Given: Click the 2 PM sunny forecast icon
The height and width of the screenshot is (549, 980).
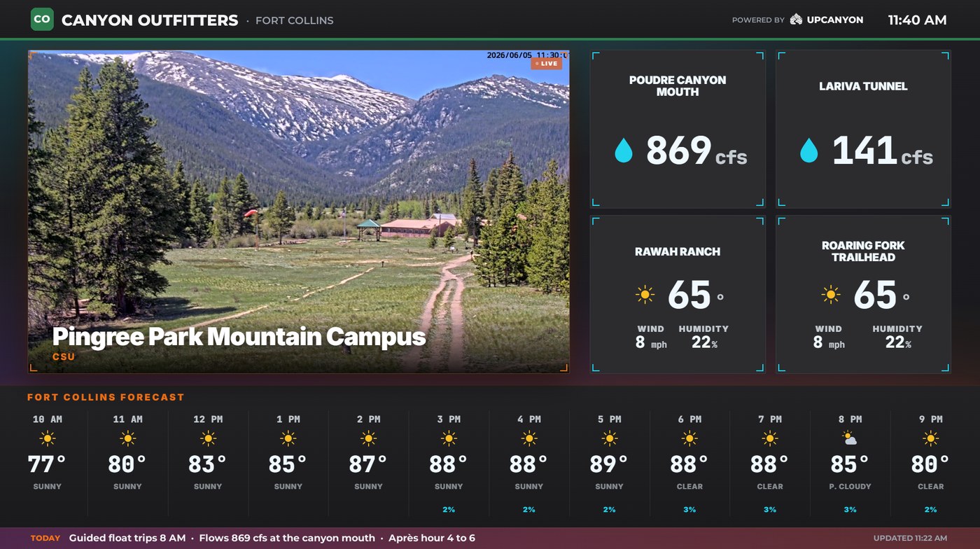Looking at the screenshot, I should click(x=369, y=439).
